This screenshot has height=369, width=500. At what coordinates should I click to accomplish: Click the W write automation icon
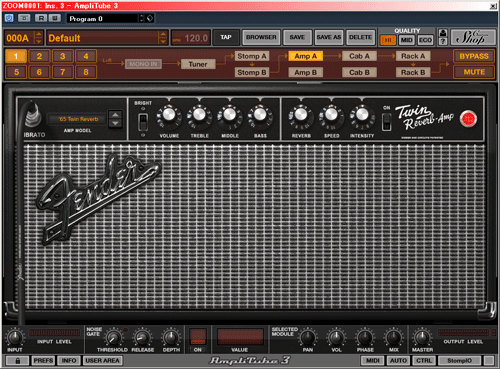pos(55,18)
